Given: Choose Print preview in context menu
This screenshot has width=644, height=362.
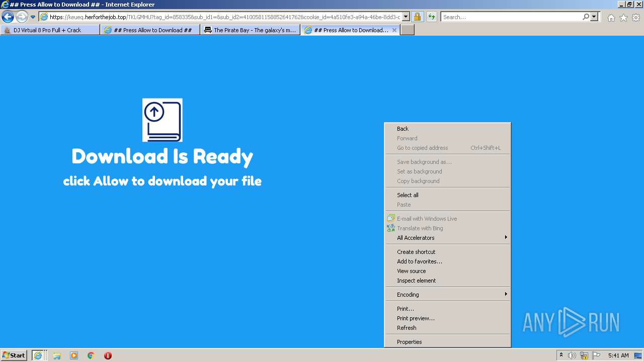Looking at the screenshot, I should [447, 318].
